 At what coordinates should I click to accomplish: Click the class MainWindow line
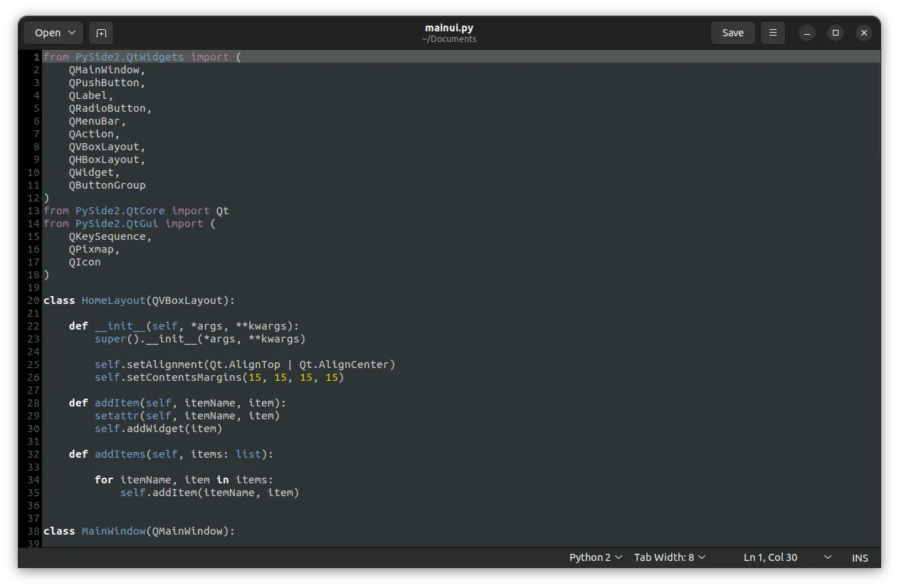point(139,531)
